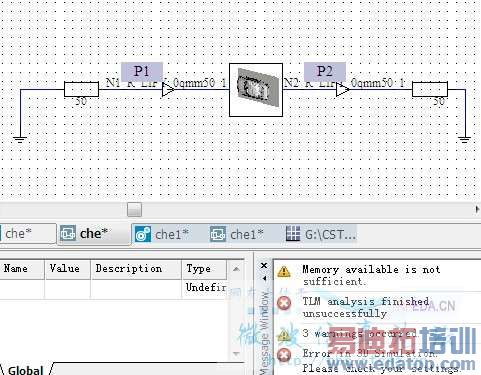
Task: Close the Message Window panel
Action: coord(264,266)
